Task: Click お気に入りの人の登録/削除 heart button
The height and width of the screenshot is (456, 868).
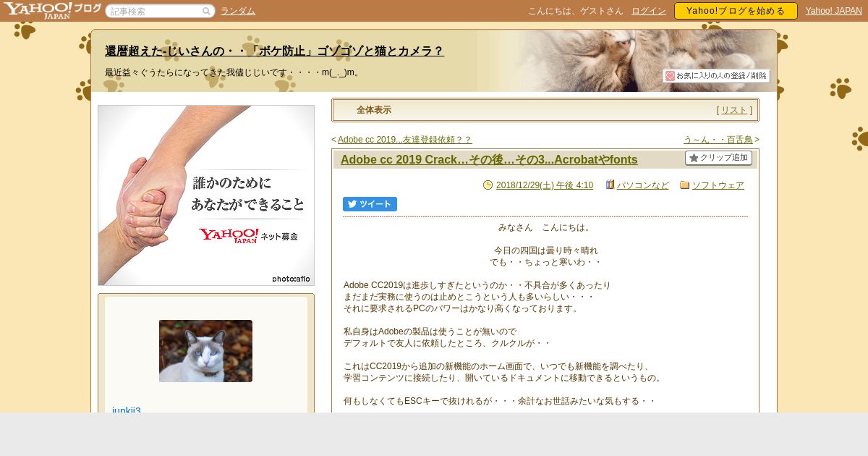Action: pyautogui.click(x=716, y=76)
